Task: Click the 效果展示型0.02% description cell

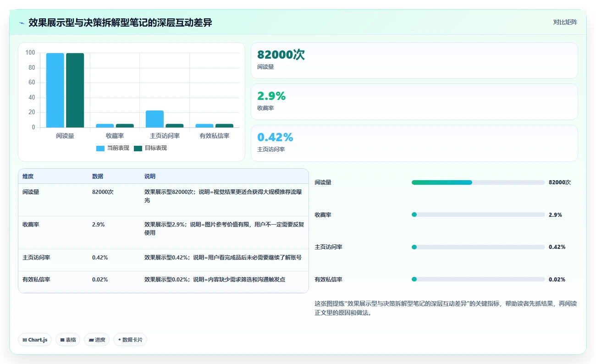Action: coord(224,281)
